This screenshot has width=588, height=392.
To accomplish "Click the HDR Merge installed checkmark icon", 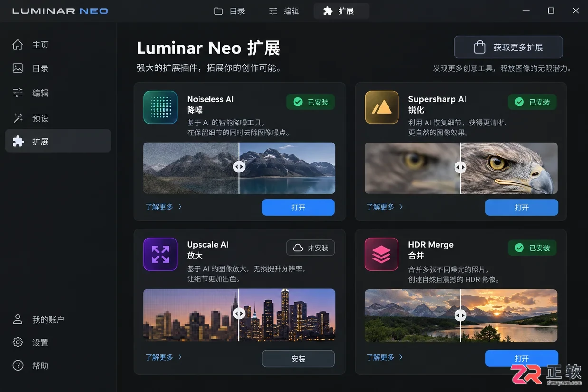I will (519, 248).
